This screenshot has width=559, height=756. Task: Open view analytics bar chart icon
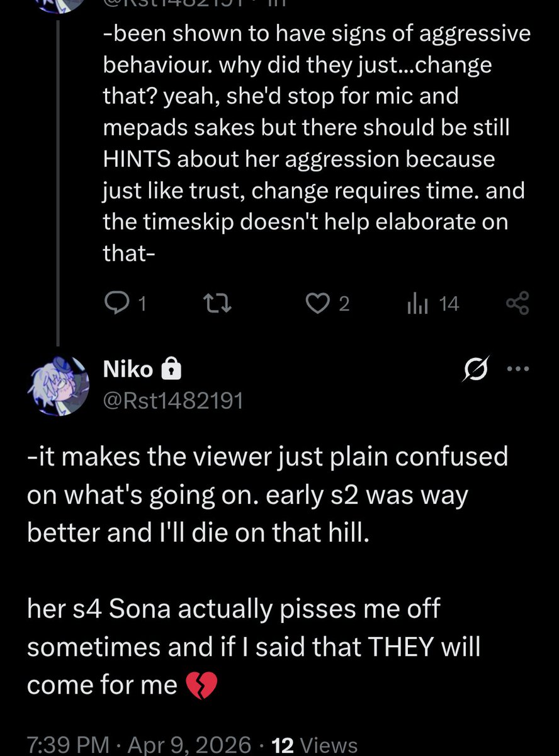tap(417, 304)
